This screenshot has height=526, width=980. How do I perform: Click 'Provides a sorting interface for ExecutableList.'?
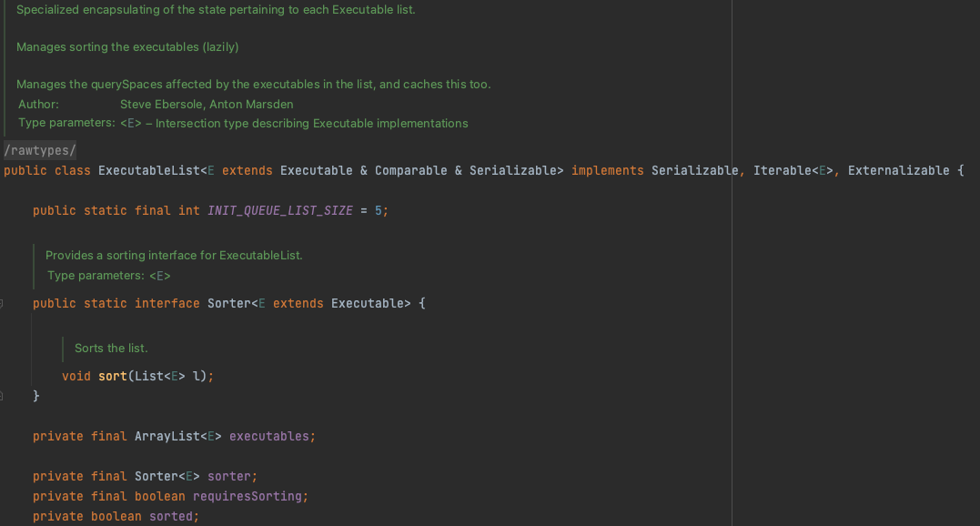(x=174, y=256)
